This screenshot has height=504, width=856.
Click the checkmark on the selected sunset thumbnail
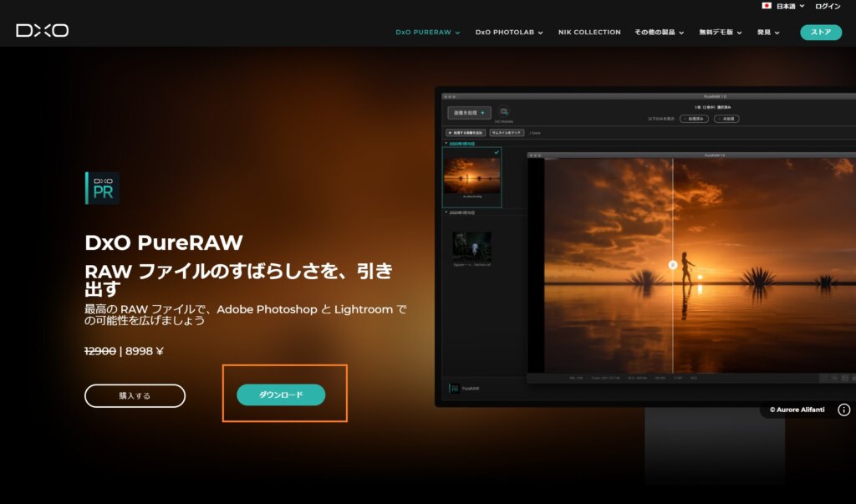[497, 152]
